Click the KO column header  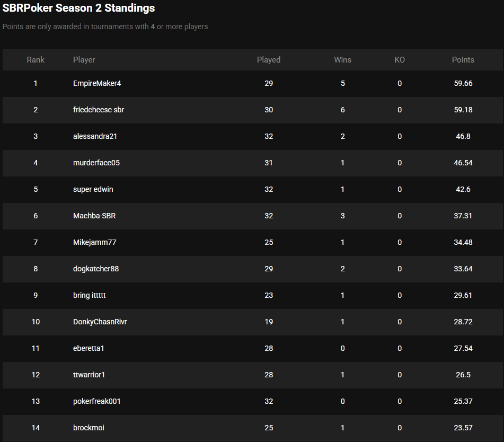400,60
